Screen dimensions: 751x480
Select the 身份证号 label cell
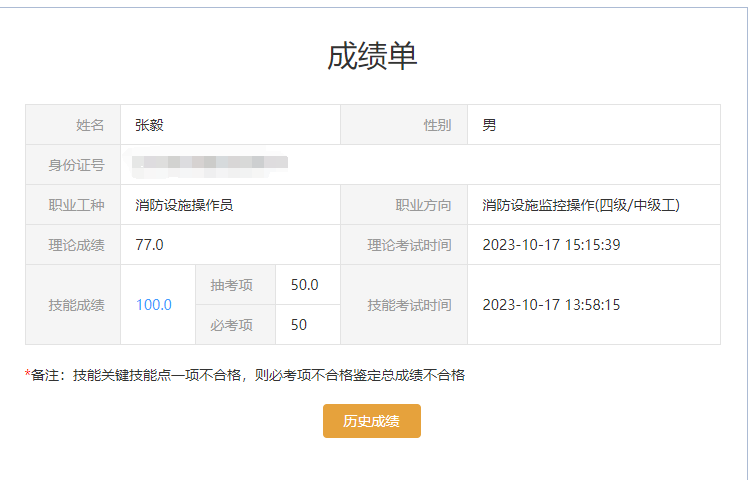[73, 165]
